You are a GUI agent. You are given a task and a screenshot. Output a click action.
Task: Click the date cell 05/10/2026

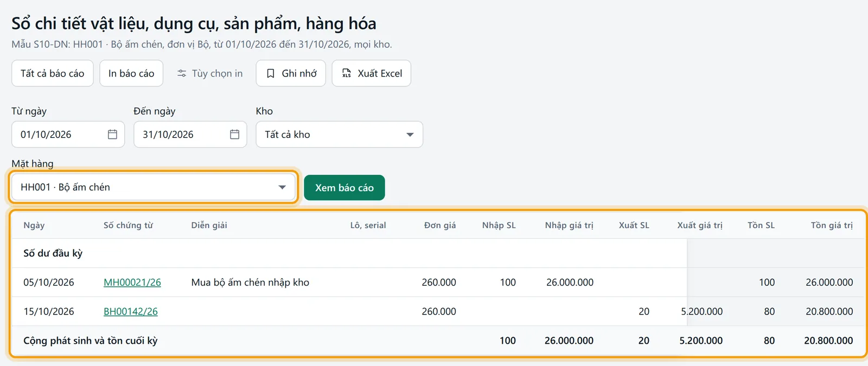tap(49, 282)
